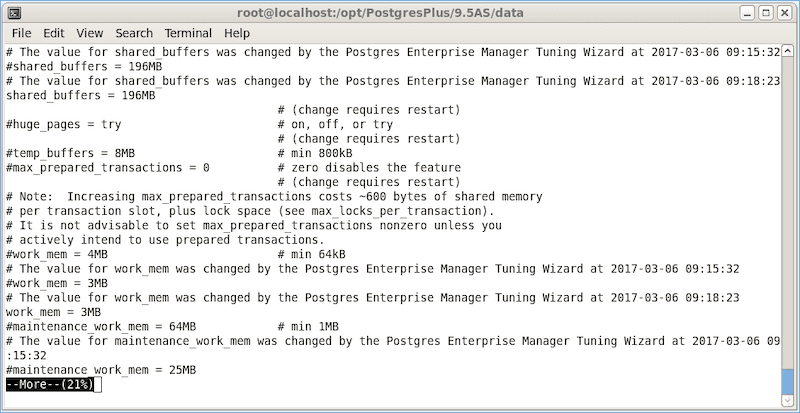Maximize the terminal window

click(x=765, y=12)
